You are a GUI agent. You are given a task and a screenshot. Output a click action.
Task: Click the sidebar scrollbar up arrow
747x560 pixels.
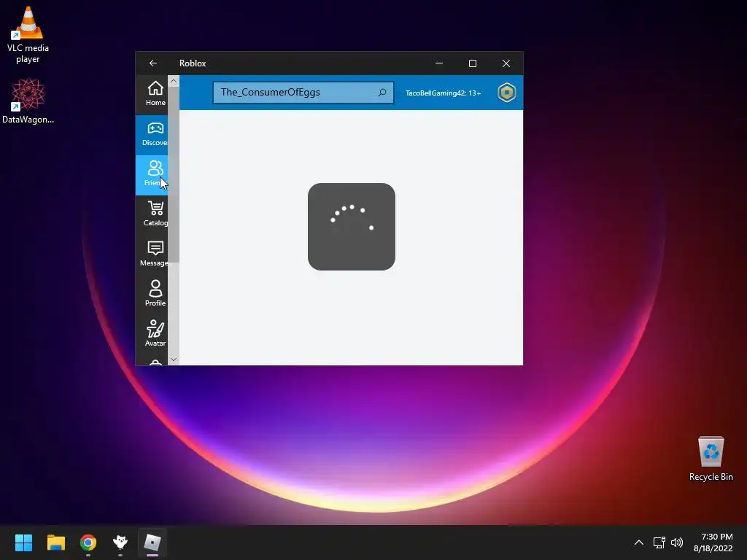(x=174, y=81)
